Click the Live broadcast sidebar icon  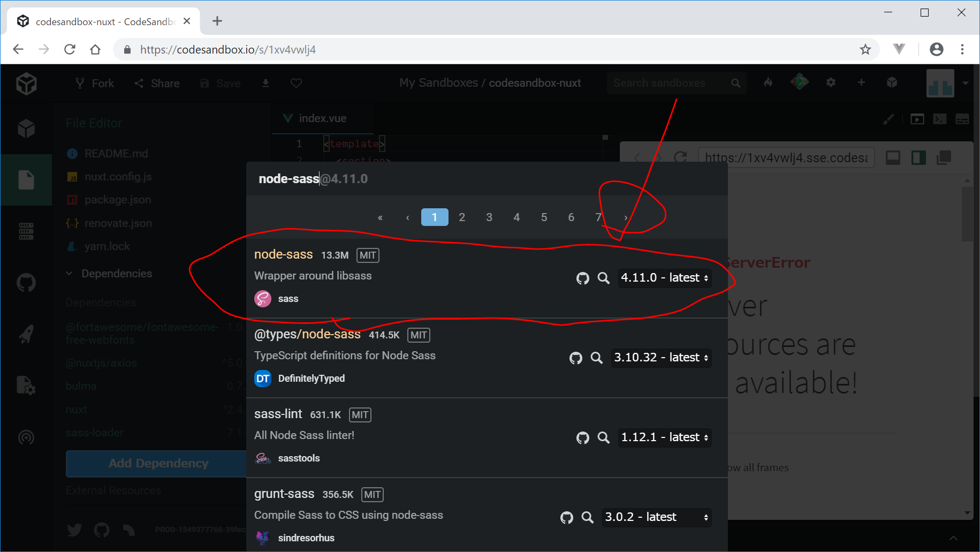pyautogui.click(x=26, y=437)
